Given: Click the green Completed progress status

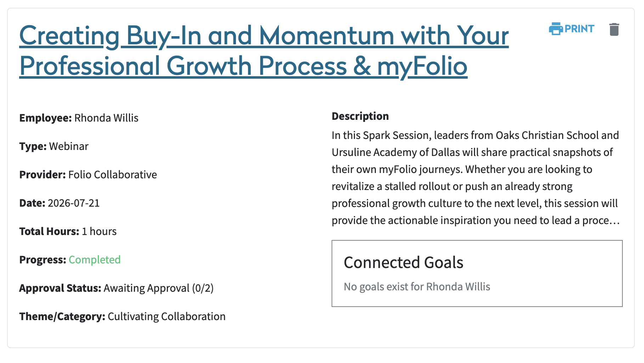Looking at the screenshot, I should [x=95, y=259].
